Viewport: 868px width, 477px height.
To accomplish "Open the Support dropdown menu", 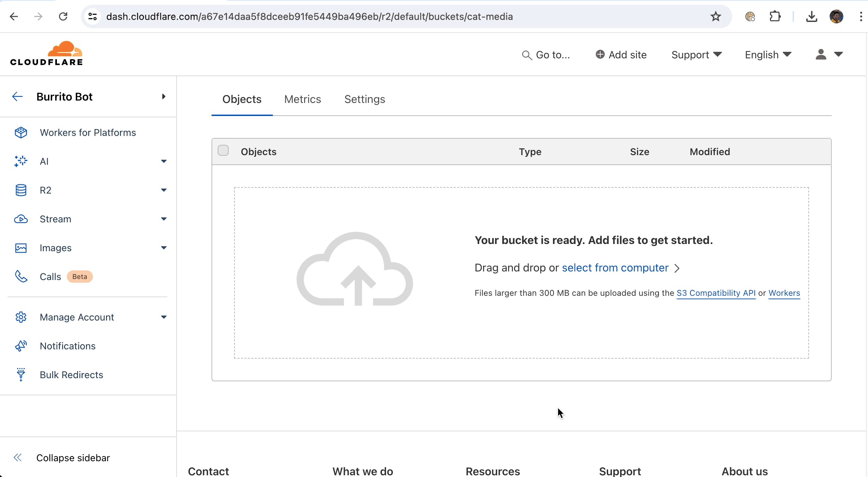I will point(696,55).
